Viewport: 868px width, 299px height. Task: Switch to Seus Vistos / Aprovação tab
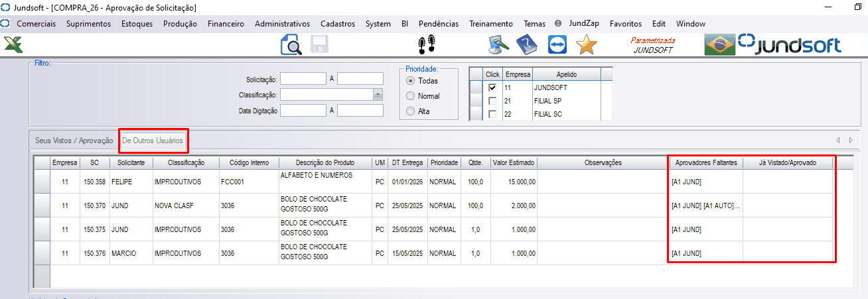click(x=74, y=141)
